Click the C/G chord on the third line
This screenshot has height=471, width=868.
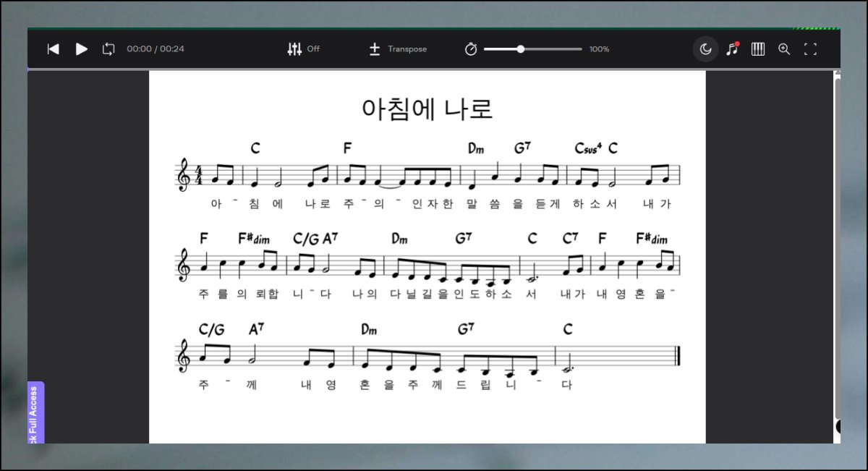pos(211,329)
